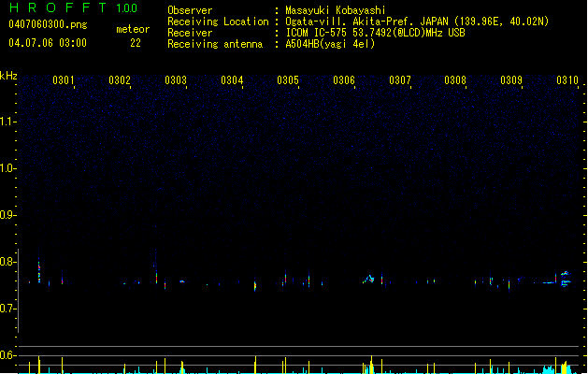Viewport: 588px width, 374px height.
Task: Click the 'Receiving Location' label
Action: click(218, 22)
